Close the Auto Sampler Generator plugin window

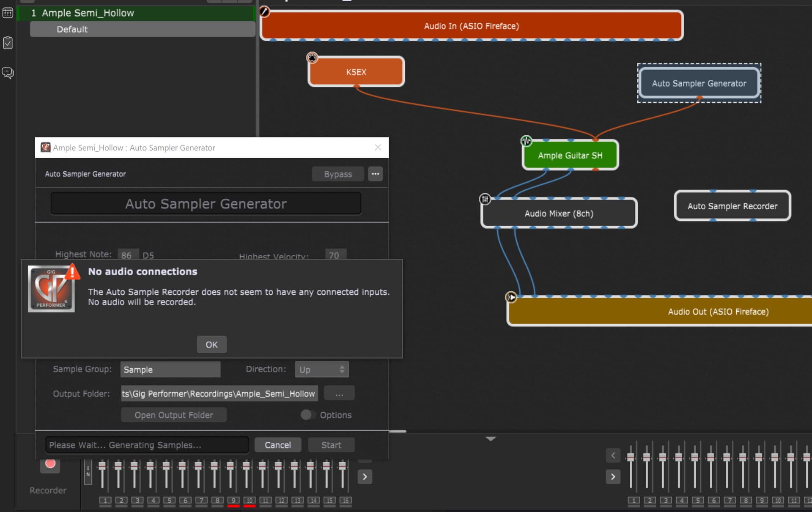[378, 147]
